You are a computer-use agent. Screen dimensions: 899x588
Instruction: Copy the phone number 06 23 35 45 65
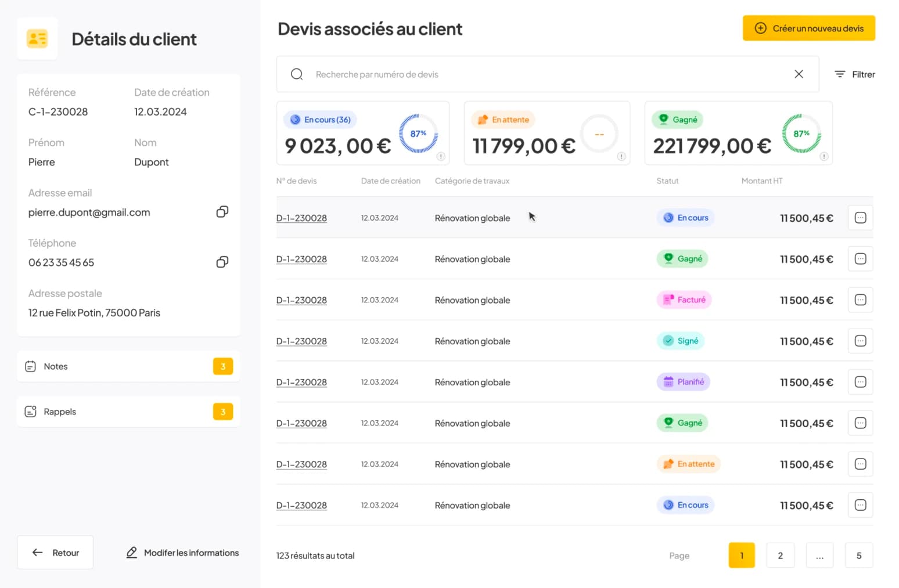click(222, 262)
